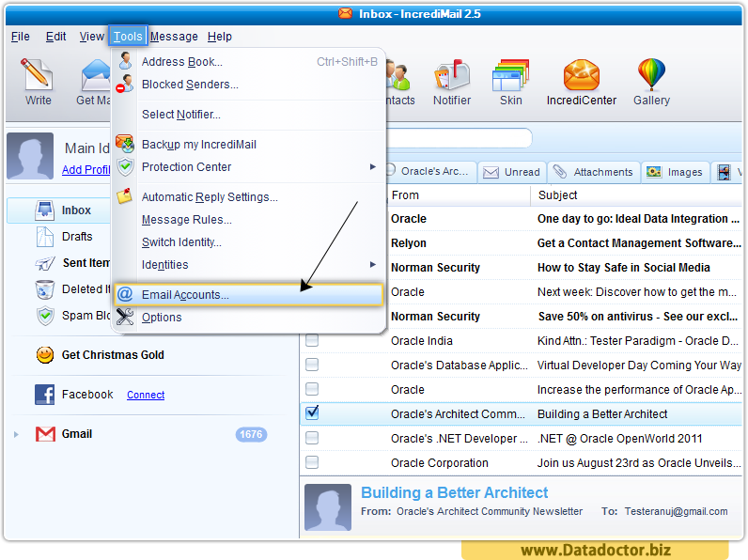Switch to the Oracle's Arc... tab

430,171
